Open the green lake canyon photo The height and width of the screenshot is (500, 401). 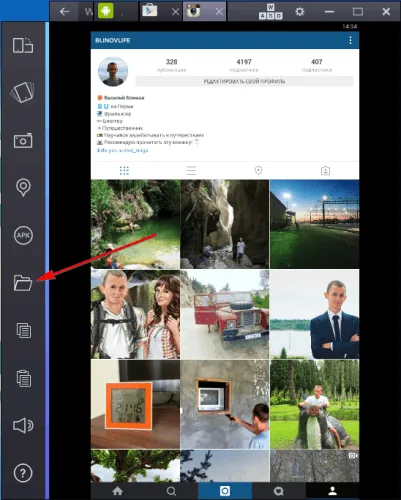pyautogui.click(x=135, y=224)
